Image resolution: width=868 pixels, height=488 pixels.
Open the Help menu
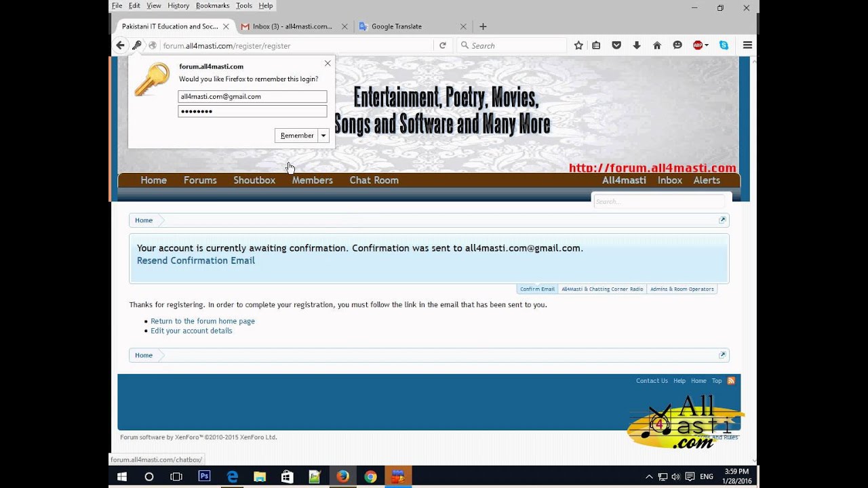point(266,5)
